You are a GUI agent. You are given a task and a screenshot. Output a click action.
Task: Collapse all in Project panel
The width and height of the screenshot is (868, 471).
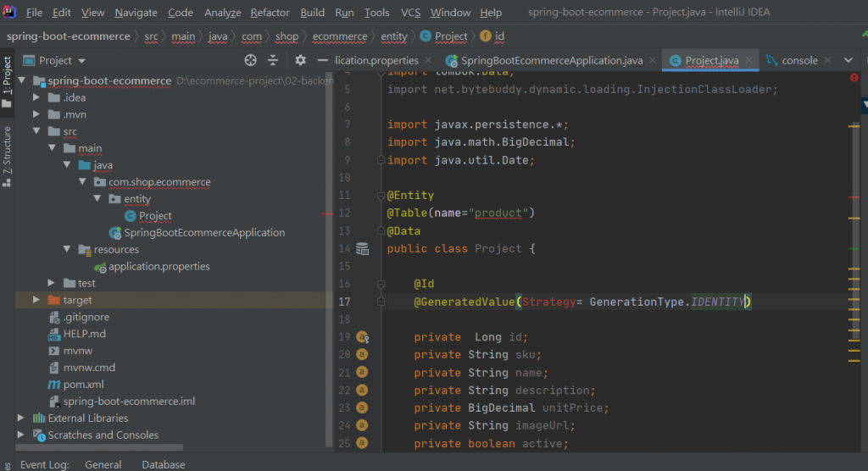(x=273, y=60)
